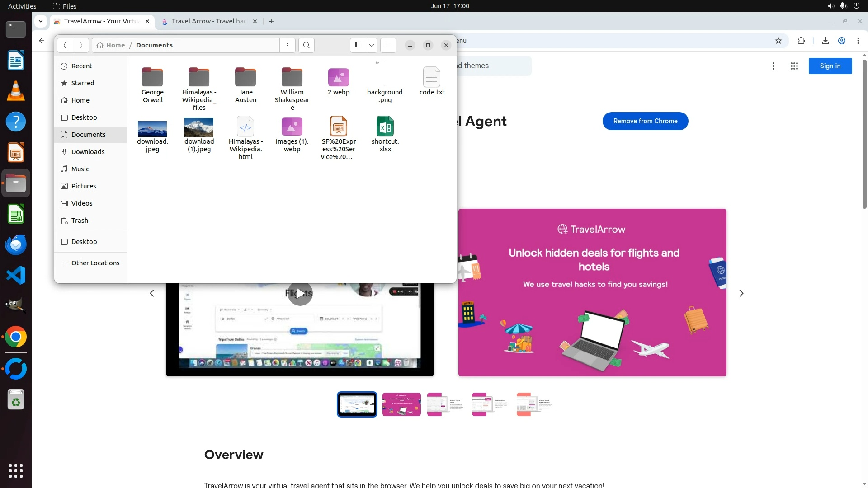Screen dimensions: 868x488
Task: Click Remove from Chrome button
Action: (645, 121)
